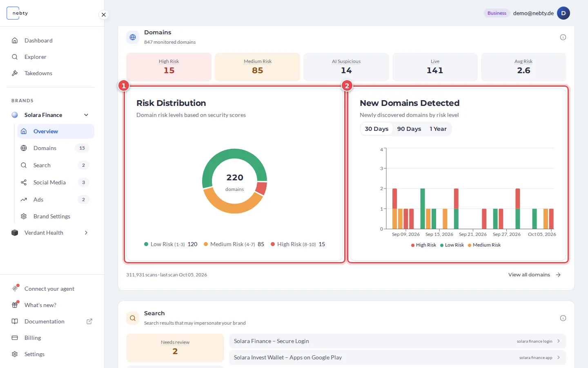Click the Ads badge showing 2
The height and width of the screenshot is (368, 588).
tap(83, 200)
